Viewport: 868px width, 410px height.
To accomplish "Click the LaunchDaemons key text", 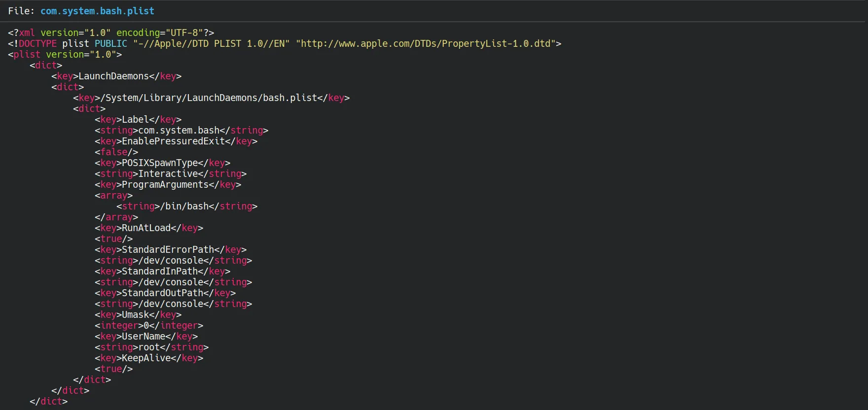I will pos(113,76).
